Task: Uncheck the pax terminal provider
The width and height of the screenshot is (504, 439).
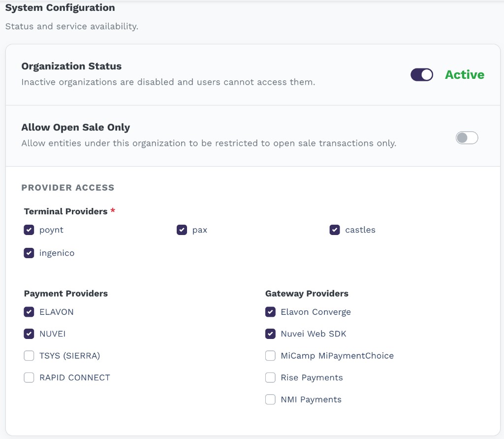Action: pos(182,230)
